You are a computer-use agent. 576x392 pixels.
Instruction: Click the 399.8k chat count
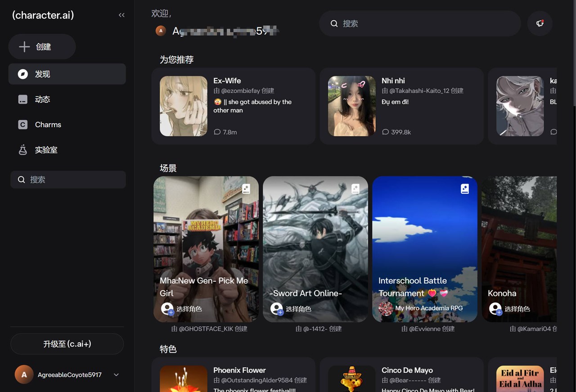[401, 132]
